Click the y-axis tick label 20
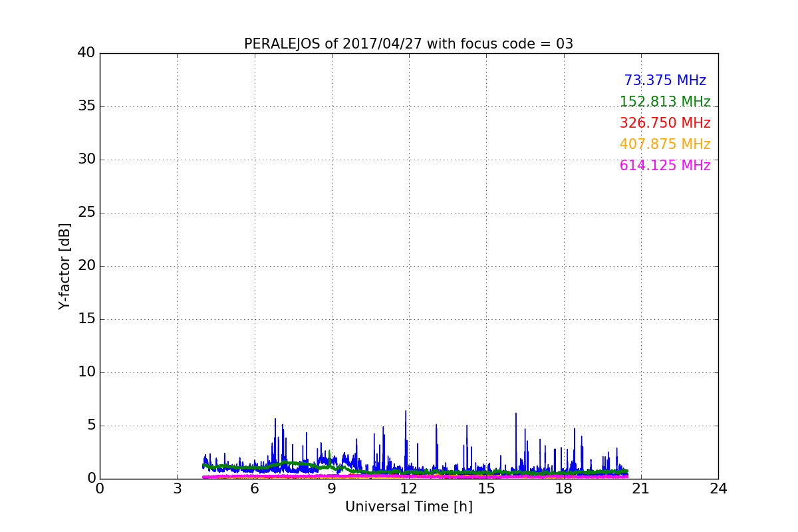The width and height of the screenshot is (798, 532). [x=86, y=266]
